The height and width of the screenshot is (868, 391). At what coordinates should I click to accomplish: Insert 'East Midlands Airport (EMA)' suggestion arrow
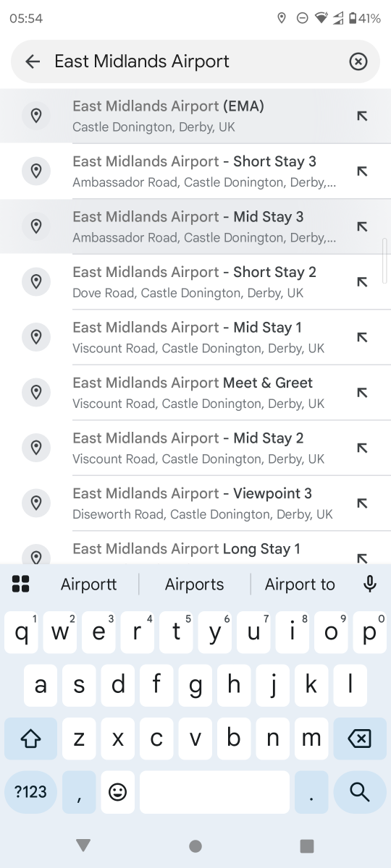click(362, 116)
